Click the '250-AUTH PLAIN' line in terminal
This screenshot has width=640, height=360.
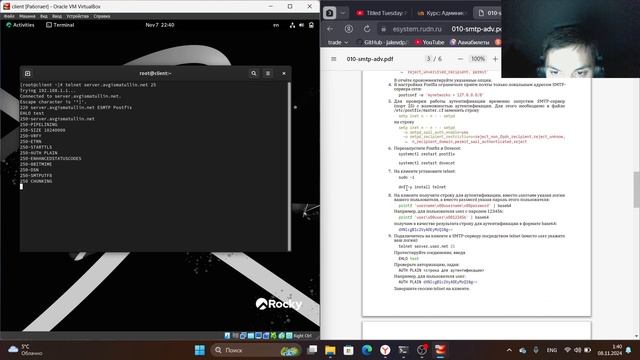[x=39, y=153]
